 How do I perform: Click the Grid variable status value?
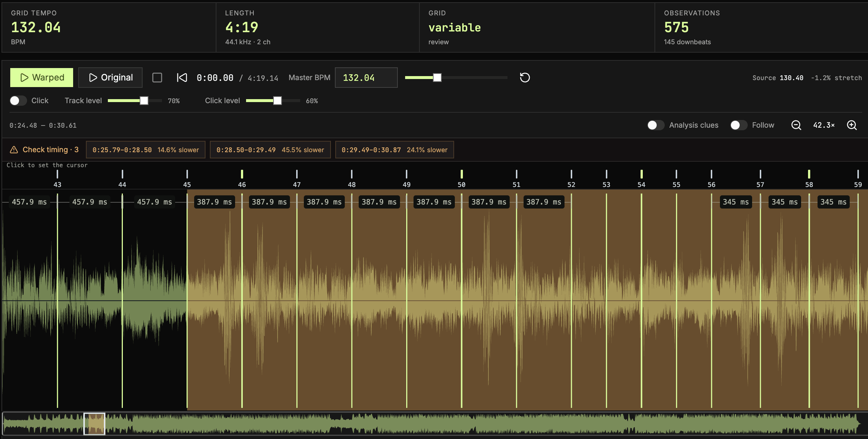point(454,27)
